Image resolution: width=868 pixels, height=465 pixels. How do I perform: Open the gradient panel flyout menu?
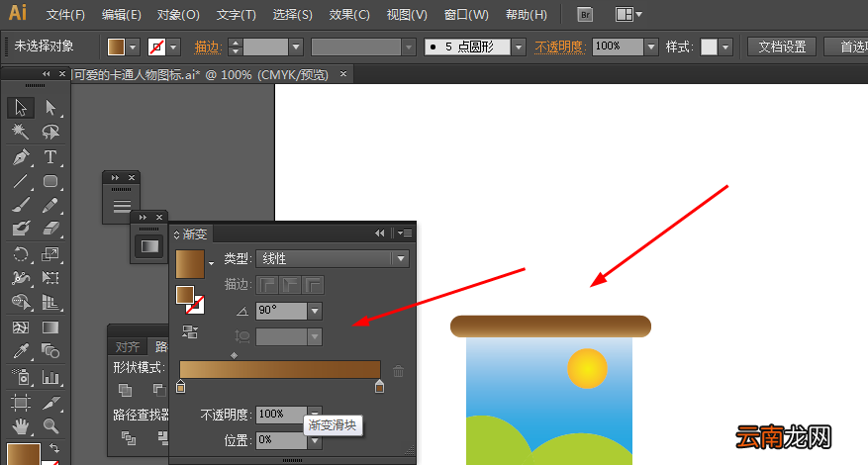click(405, 233)
